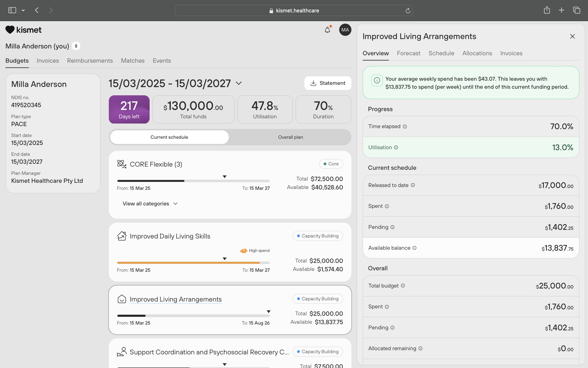The image size is (588, 368).
Task: Click the $13,837.75 Available balance value
Action: (557, 248)
